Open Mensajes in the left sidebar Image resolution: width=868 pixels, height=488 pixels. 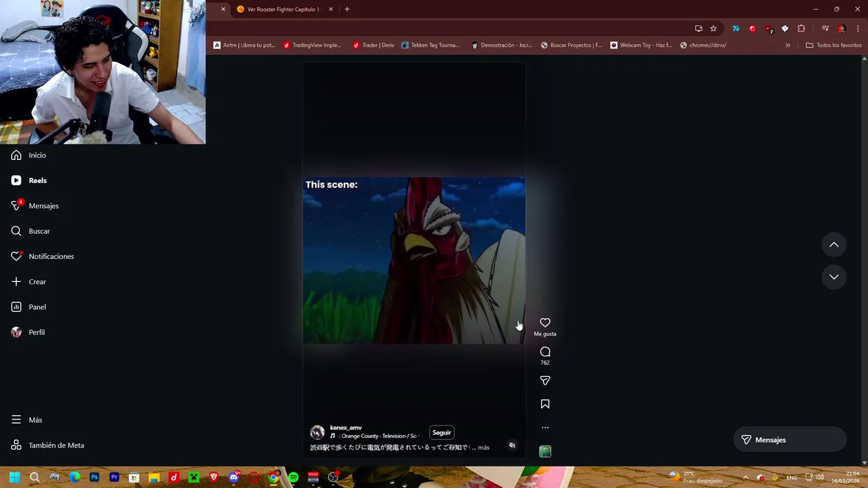(x=35, y=205)
